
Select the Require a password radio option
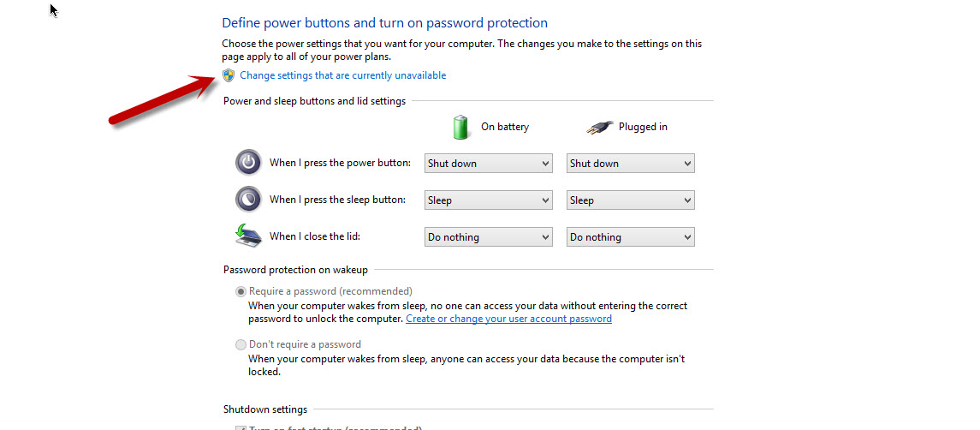click(x=241, y=292)
